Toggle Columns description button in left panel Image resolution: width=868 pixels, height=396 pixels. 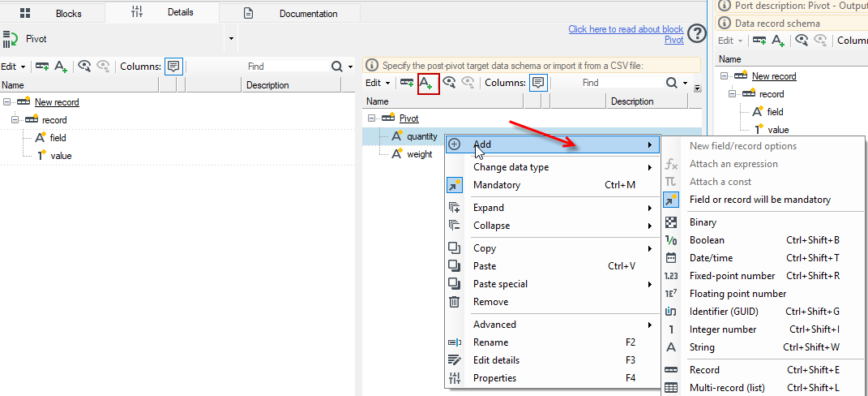pos(173,67)
